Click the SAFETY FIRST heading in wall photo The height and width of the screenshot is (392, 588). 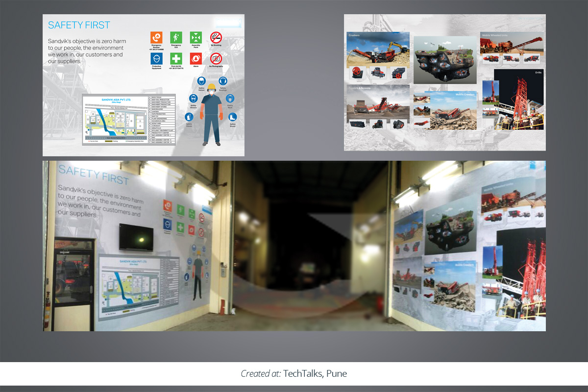tap(93, 174)
